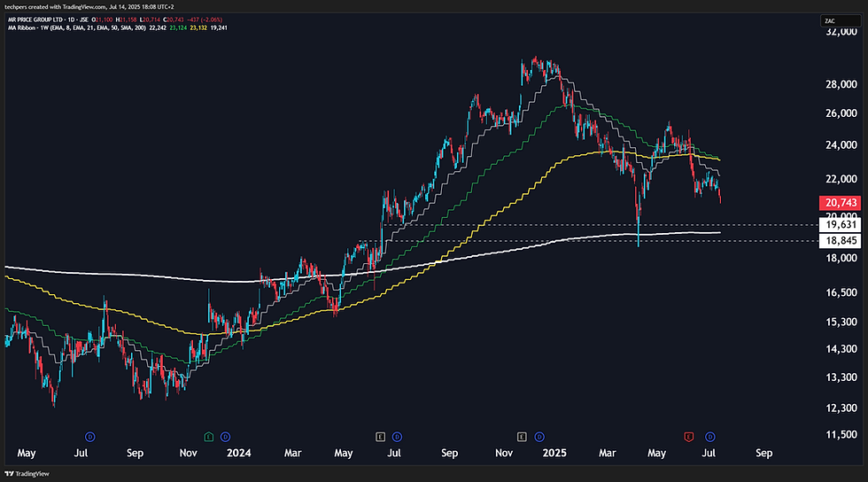Click the green 23,124 EMA 21 value
This screenshot has height=482, width=868.
tap(178, 27)
